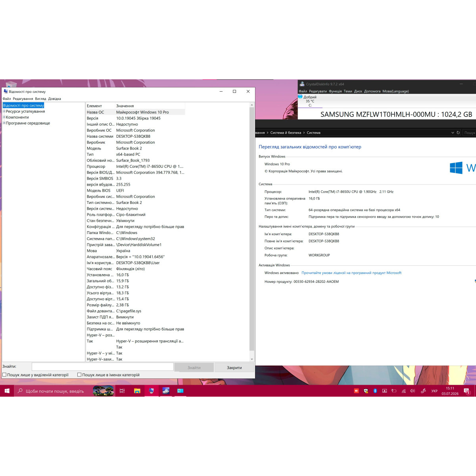Screen dimensions: 476x476
Task: Open Вигляд menu in System Information
Action: pyautogui.click(x=40, y=99)
